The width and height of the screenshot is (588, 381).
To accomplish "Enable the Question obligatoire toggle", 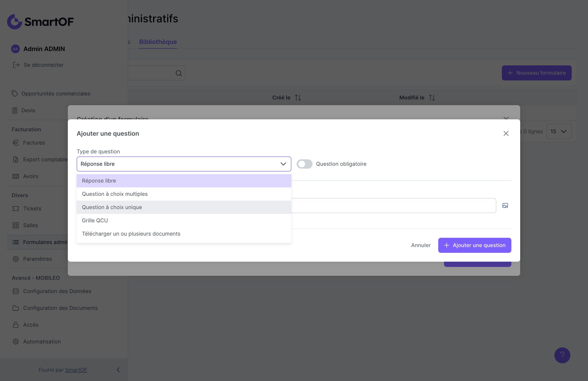I will [304, 164].
